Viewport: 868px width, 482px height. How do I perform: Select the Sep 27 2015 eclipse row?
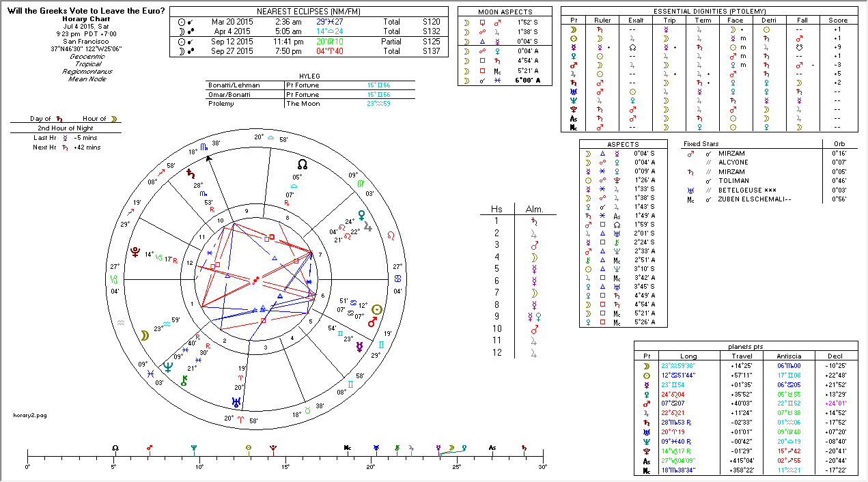click(x=308, y=51)
